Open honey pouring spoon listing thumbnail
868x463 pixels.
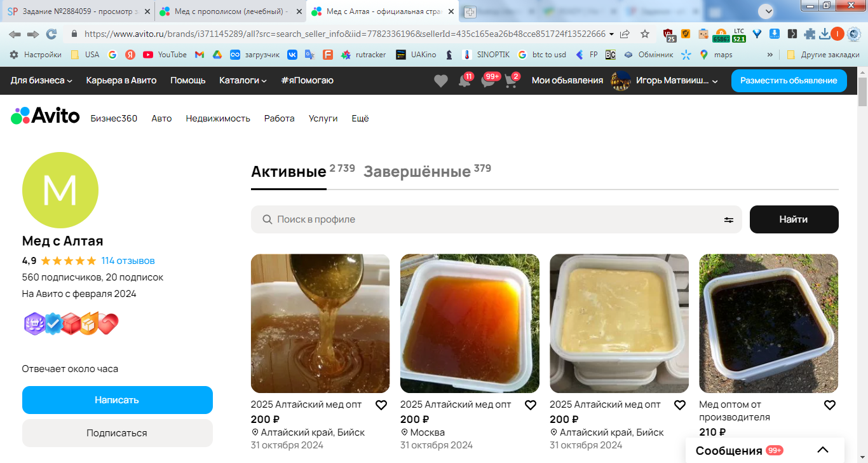coord(320,324)
